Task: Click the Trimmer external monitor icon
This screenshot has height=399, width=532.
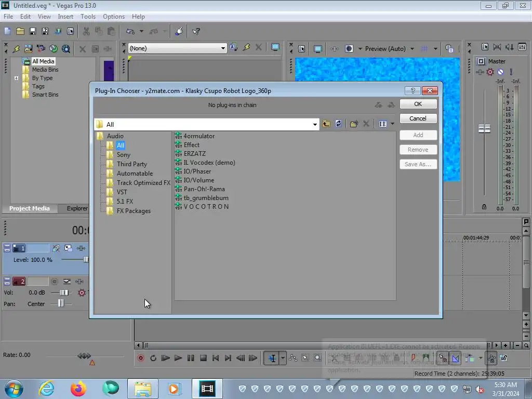Action: point(275,47)
